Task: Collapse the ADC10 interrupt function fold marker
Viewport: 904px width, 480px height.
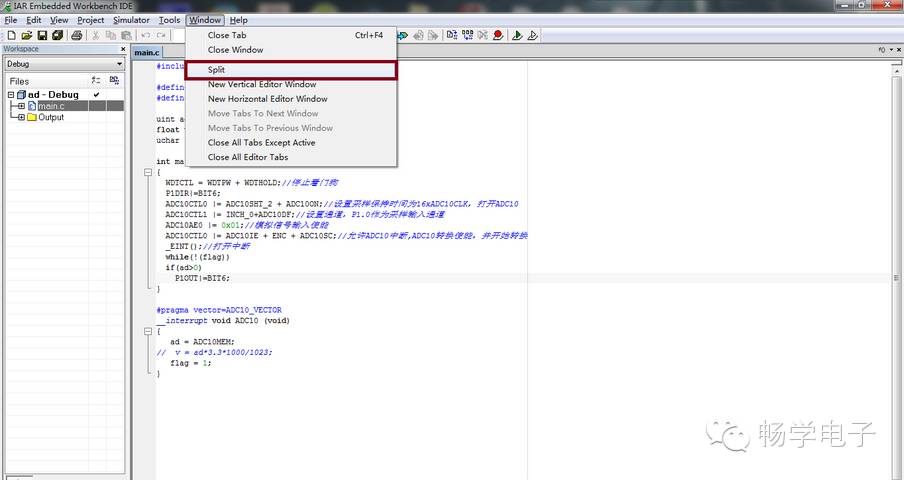Action: click(148, 331)
